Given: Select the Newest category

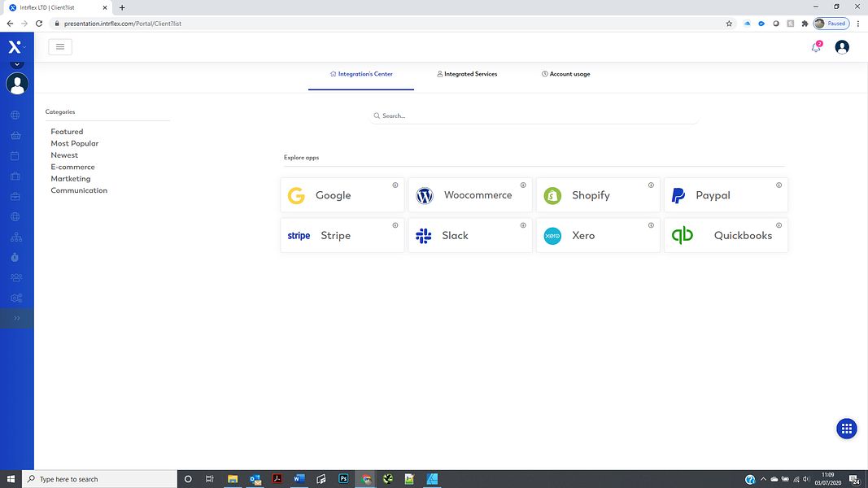Looking at the screenshot, I should pos(64,155).
